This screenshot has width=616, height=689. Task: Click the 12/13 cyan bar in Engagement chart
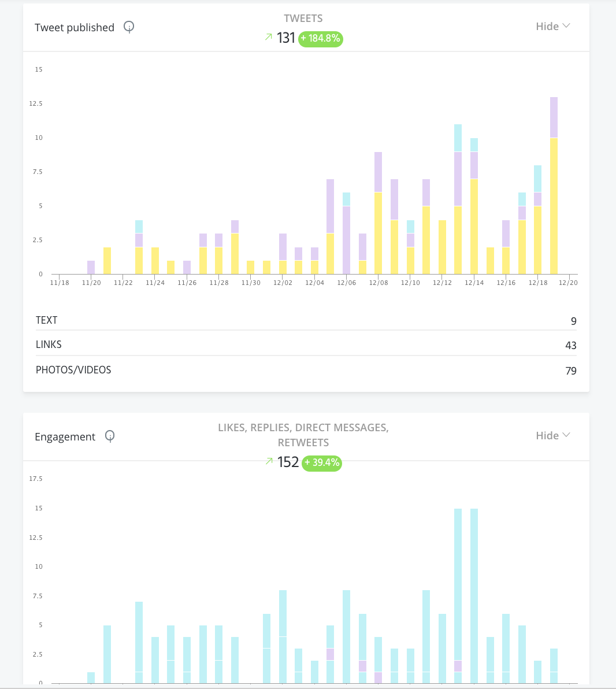click(458, 584)
